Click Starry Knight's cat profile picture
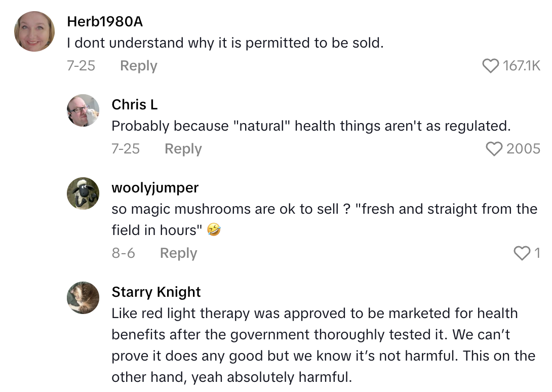Viewport: 552px width, 392px height. pyautogui.click(x=83, y=298)
